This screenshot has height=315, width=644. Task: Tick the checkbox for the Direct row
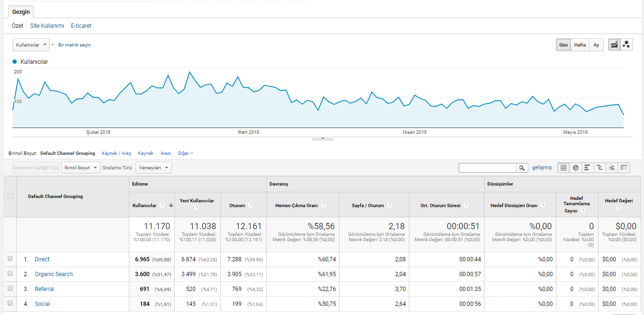pos(10,259)
